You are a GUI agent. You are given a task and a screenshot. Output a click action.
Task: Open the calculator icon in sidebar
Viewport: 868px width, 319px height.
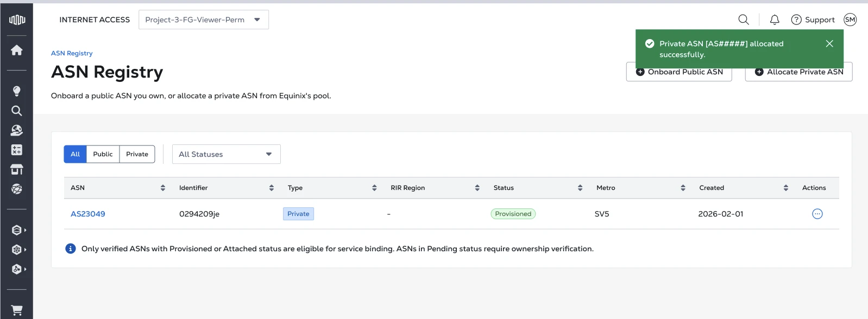[x=17, y=150]
